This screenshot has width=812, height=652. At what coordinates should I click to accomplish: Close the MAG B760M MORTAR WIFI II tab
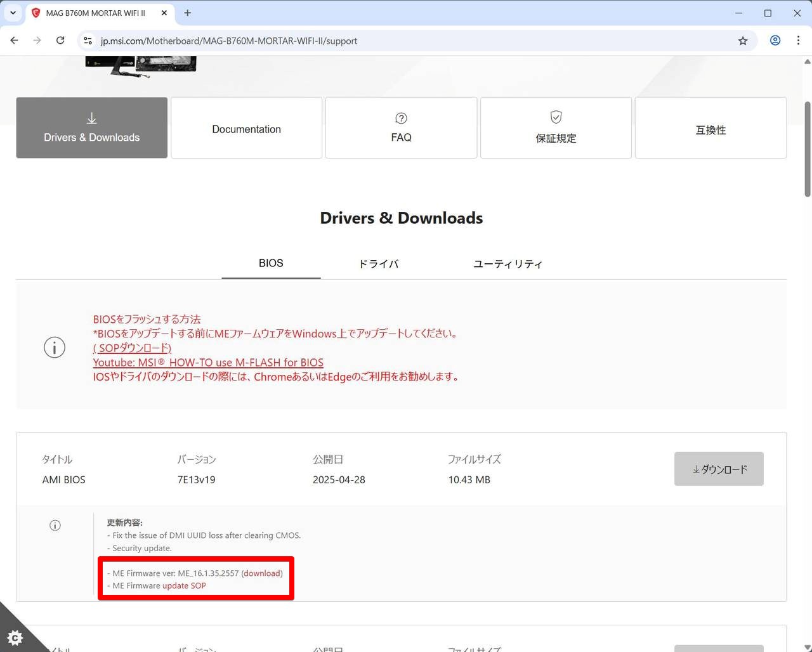tap(164, 13)
